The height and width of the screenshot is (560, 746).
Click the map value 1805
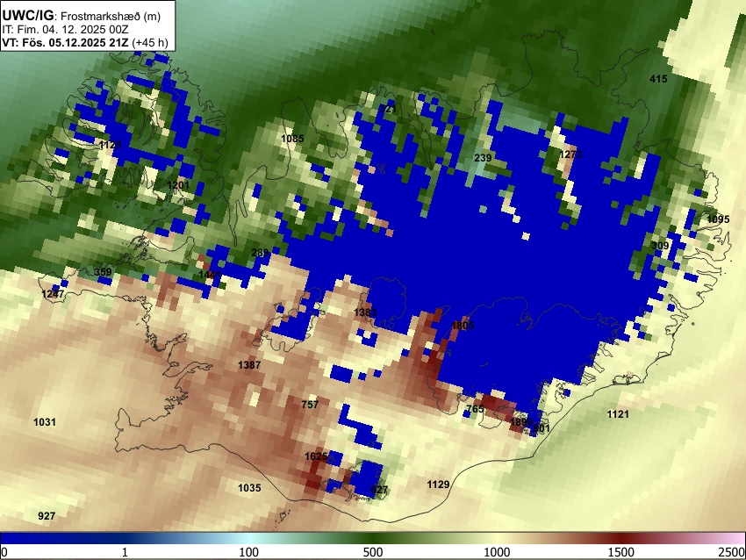pos(463,326)
